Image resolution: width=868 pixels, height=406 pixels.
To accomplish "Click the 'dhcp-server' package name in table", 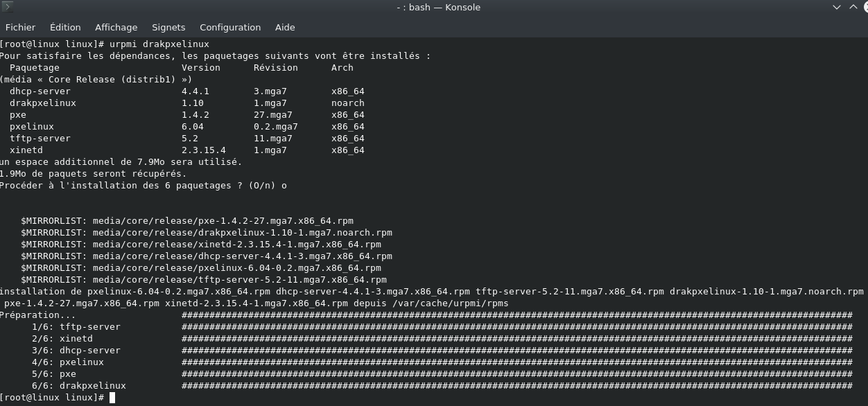I will [x=40, y=91].
